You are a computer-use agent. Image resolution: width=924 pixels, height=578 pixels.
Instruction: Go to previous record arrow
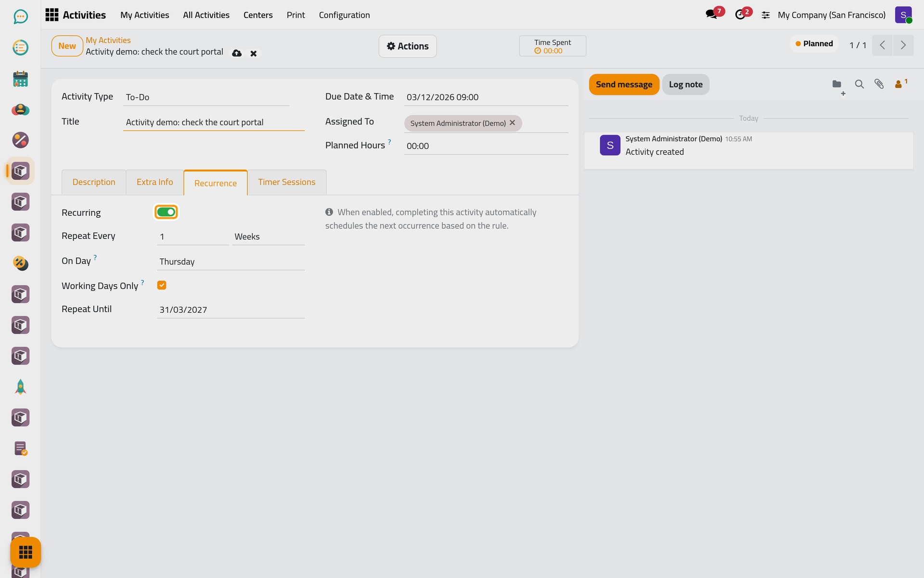pyautogui.click(x=882, y=45)
